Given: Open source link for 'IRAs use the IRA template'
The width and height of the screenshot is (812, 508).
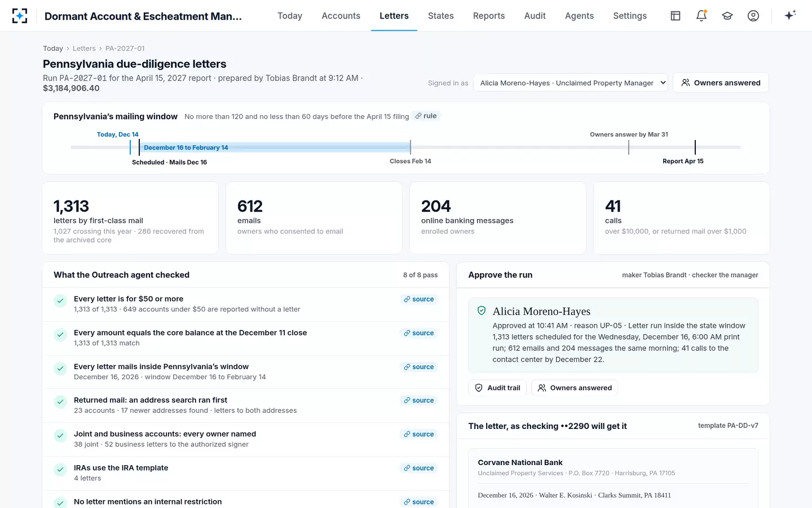Looking at the screenshot, I should [419, 468].
